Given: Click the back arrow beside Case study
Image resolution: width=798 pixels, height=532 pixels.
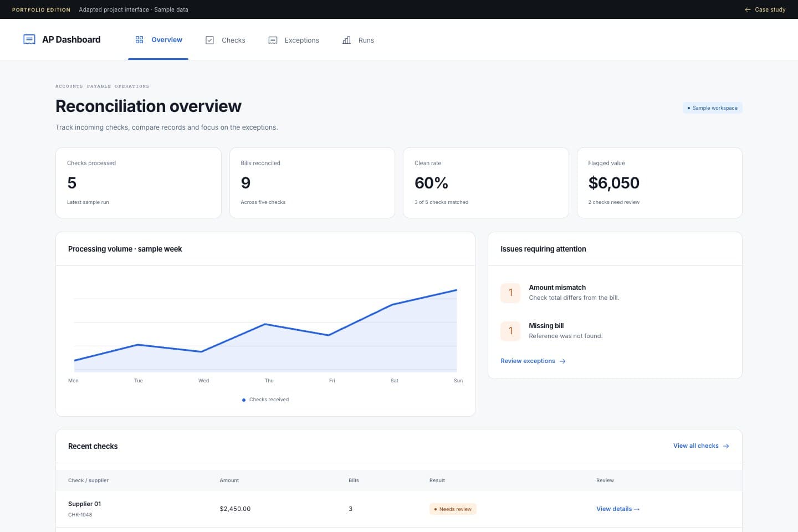Looking at the screenshot, I should (x=748, y=9).
